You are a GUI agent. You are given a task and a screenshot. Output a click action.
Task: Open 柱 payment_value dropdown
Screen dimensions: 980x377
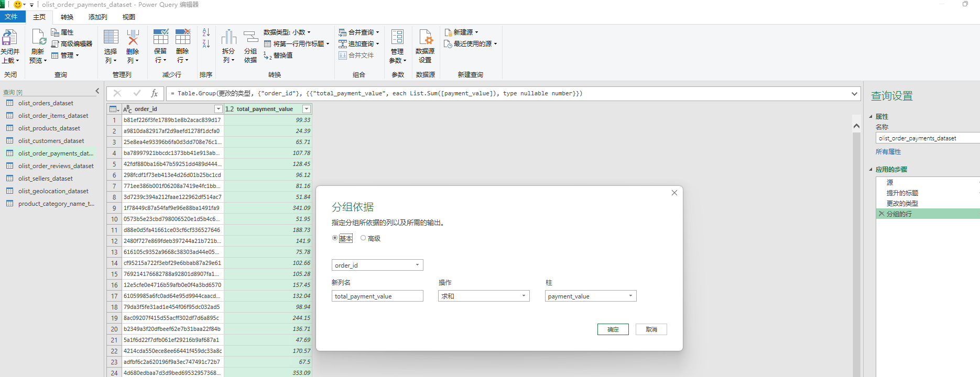591,296
